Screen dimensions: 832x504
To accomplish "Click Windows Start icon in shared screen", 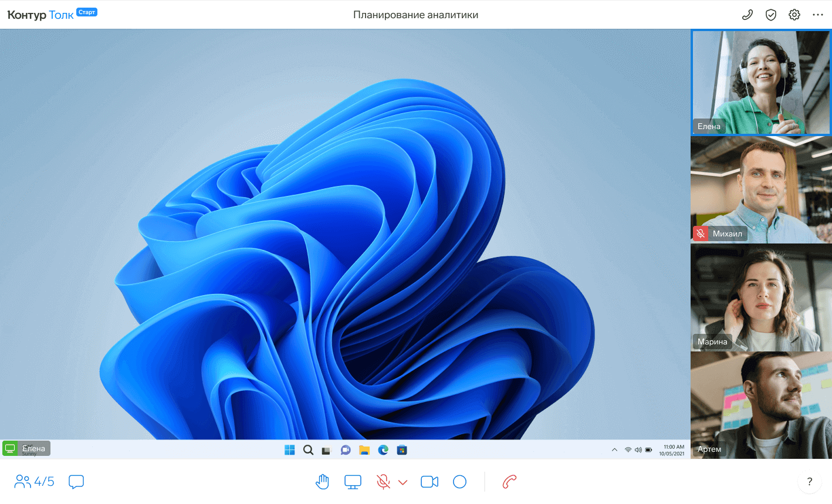I will (289, 450).
